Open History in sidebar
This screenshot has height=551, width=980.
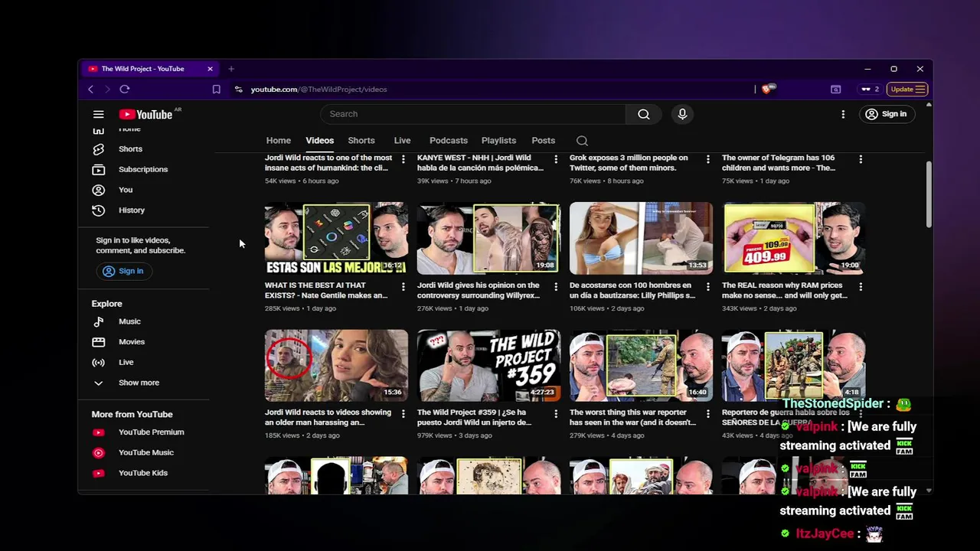[x=131, y=210]
